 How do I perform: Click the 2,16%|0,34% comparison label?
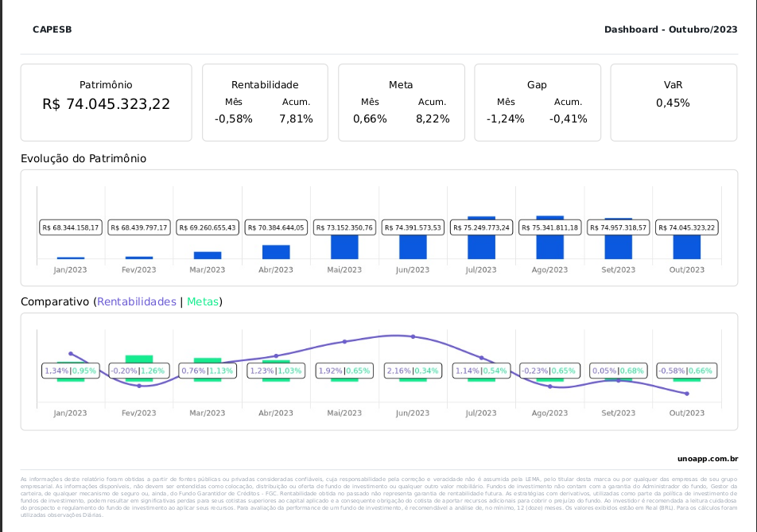413,371
